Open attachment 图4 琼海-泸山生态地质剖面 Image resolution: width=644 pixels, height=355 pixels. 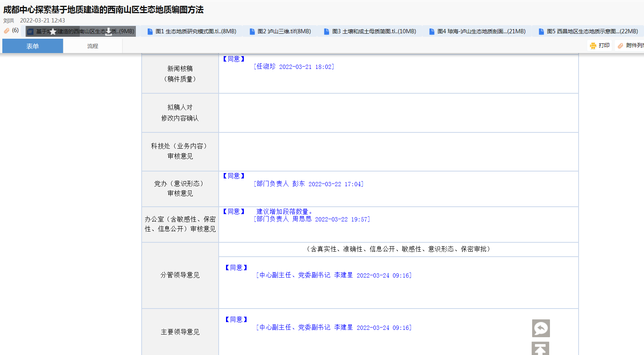481,31
